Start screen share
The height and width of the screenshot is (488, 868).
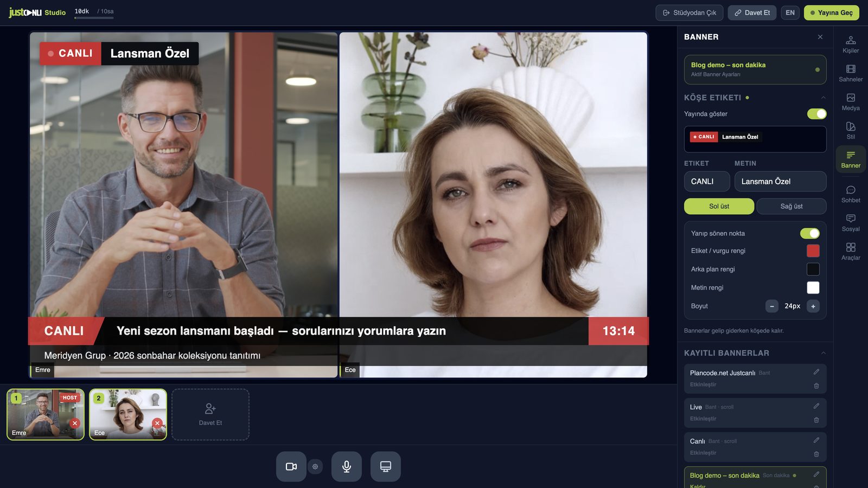(386, 466)
